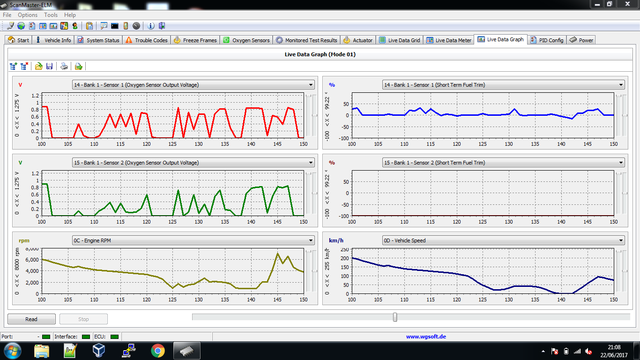The image size is (640, 360).
Task: Open the black terminal window toolbar icon
Action: point(115,26)
